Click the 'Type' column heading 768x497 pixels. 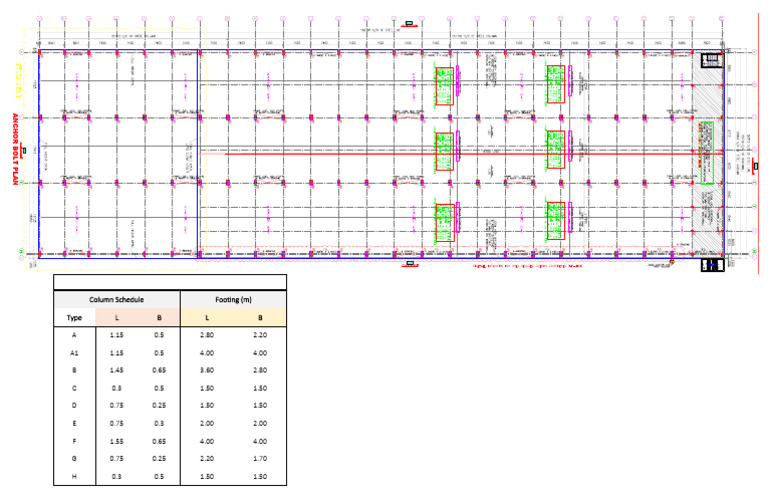pyautogui.click(x=74, y=318)
